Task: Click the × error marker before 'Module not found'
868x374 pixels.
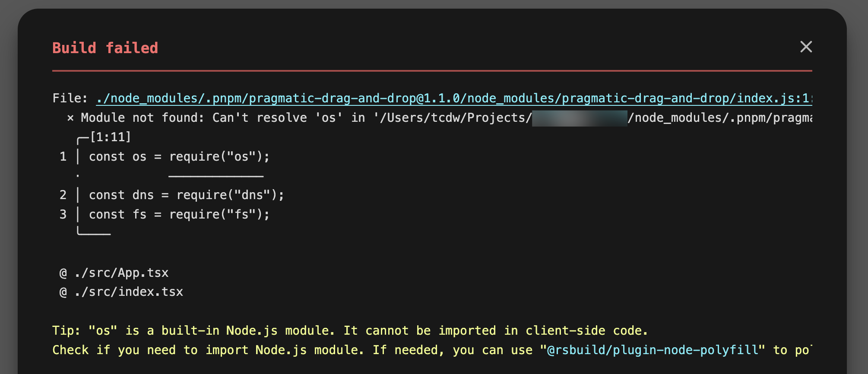Action: (x=70, y=118)
